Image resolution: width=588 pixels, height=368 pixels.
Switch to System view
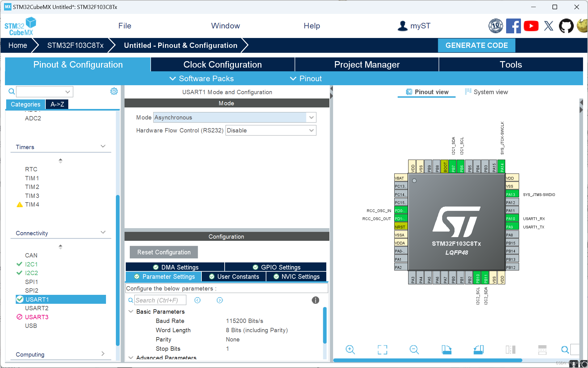click(486, 92)
